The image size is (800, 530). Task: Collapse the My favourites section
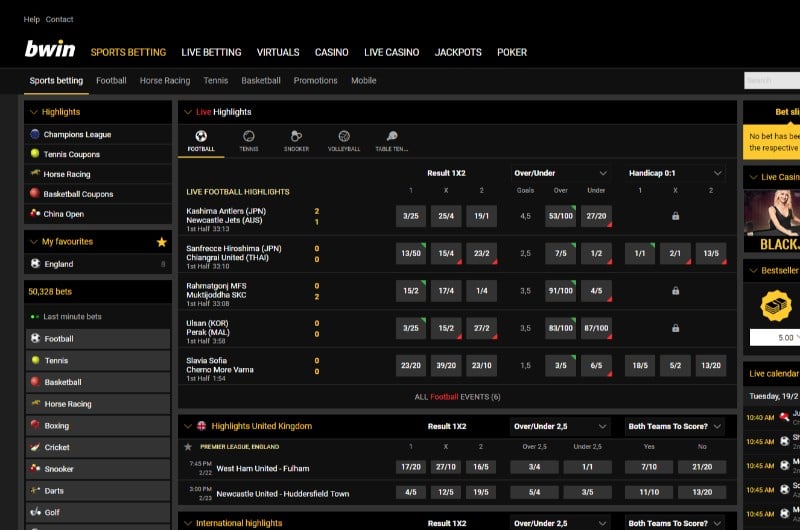point(34,242)
